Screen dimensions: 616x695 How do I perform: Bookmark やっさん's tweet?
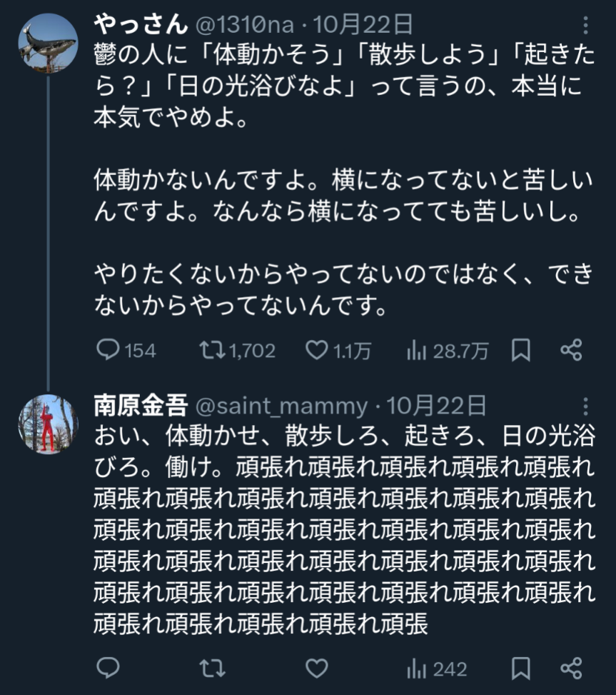coord(521,350)
